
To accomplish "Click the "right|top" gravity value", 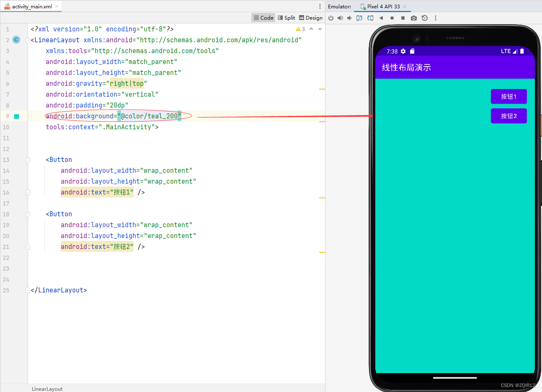I will click(x=126, y=84).
